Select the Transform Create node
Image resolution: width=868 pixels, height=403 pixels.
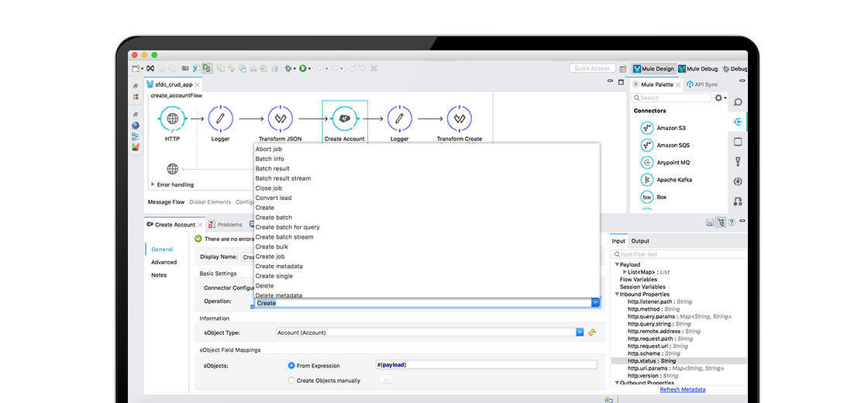pyautogui.click(x=459, y=118)
